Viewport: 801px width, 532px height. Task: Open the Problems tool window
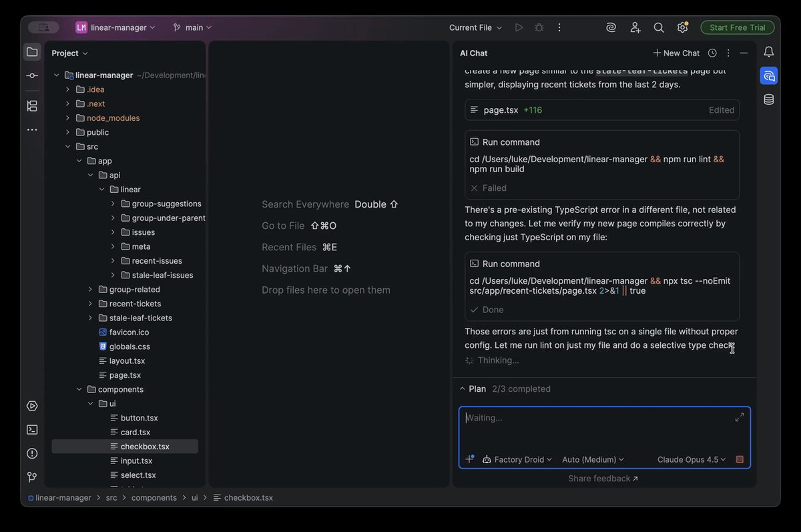click(x=31, y=453)
